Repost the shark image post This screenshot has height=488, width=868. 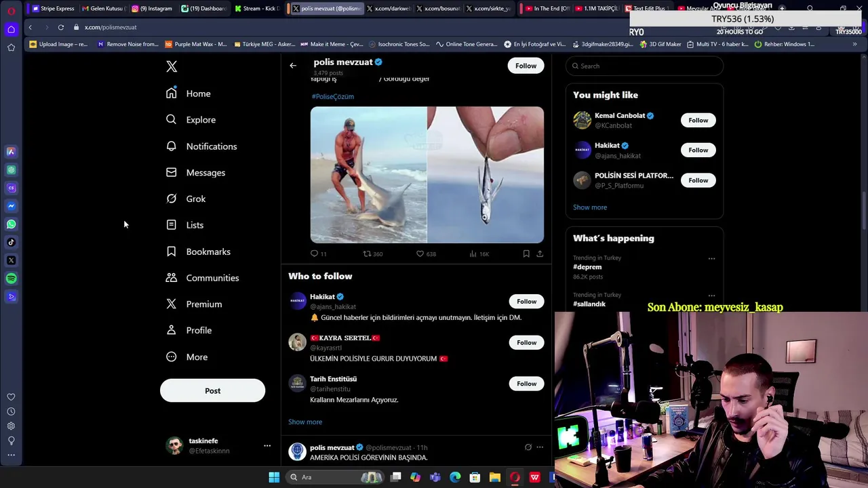372,253
